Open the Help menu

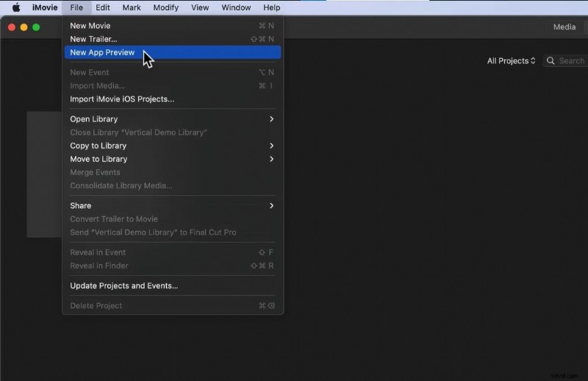click(271, 7)
